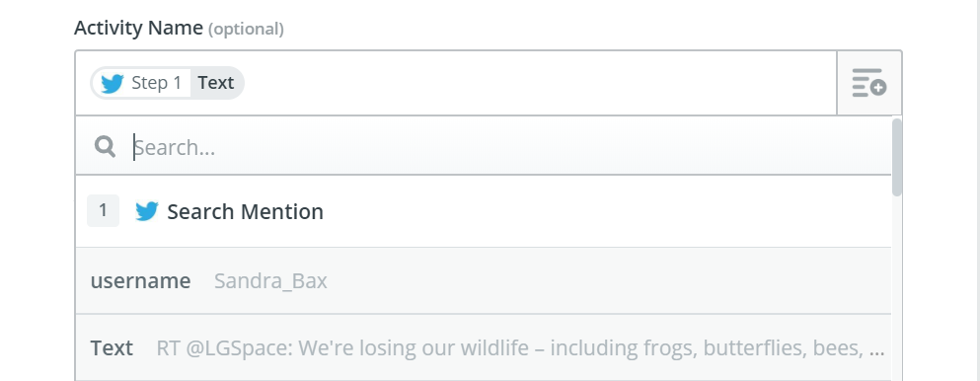Click empty area of the Activity Name field
This screenshot has width=980, height=381.
coord(538,83)
